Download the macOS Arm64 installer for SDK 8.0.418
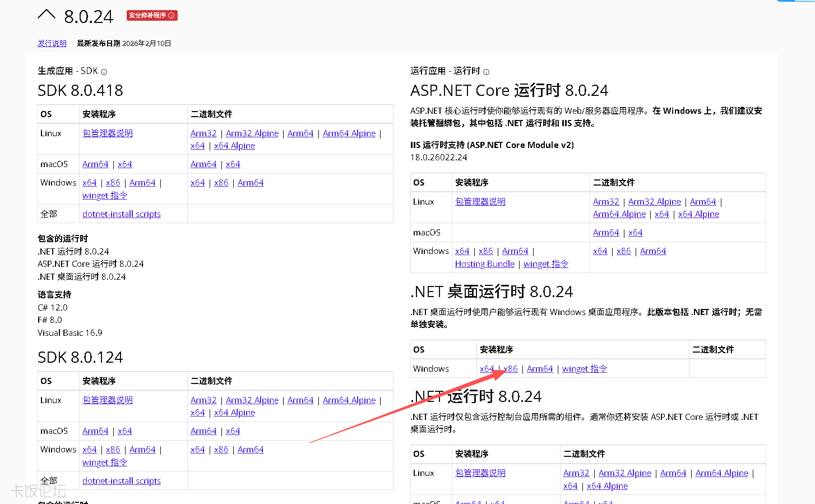The width and height of the screenshot is (815, 504). [95, 164]
